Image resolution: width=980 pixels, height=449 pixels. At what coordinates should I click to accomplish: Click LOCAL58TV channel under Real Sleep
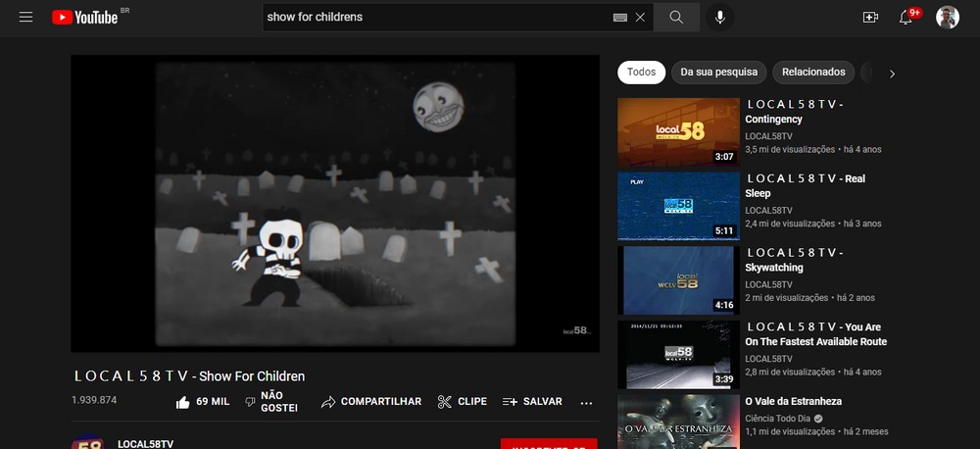point(768,210)
